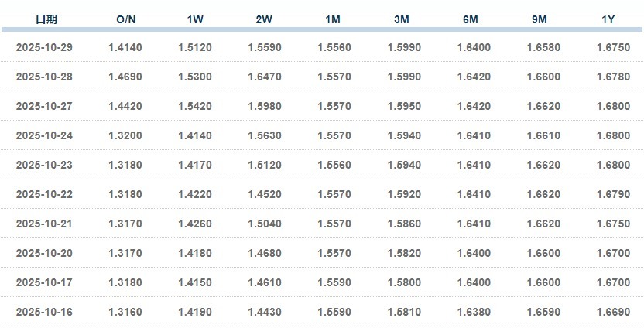Select the 2025-10-28 date cell

click(x=45, y=77)
